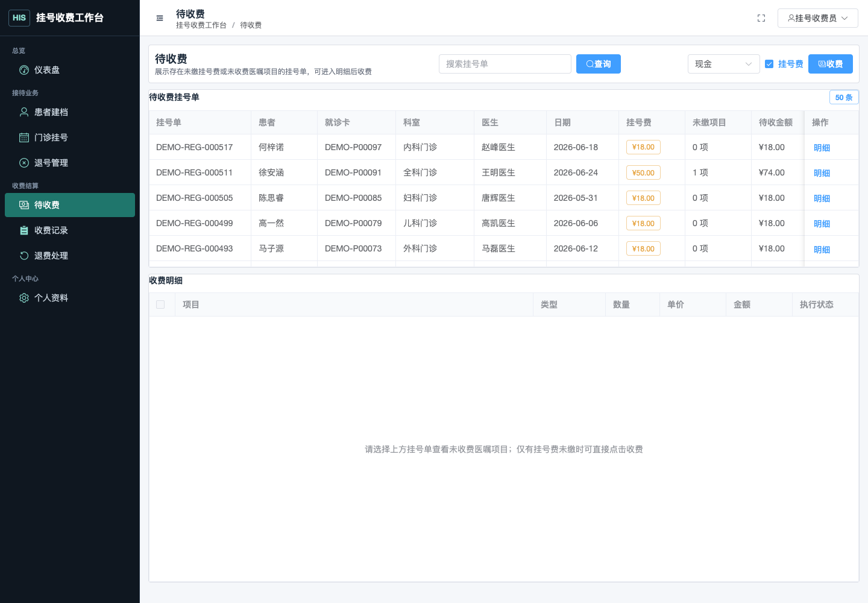Image resolution: width=868 pixels, height=603 pixels.
Task: Open 退费处理 menu item
Action: pyautogui.click(x=70, y=256)
